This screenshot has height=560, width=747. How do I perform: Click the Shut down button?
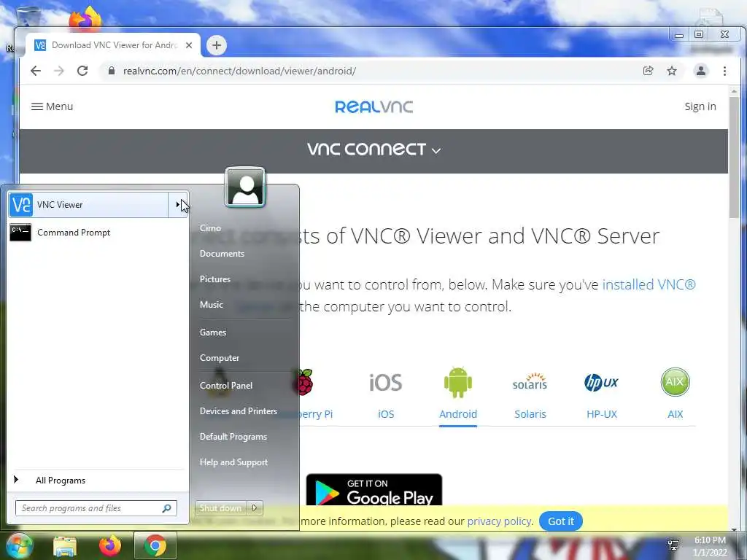[221, 508]
